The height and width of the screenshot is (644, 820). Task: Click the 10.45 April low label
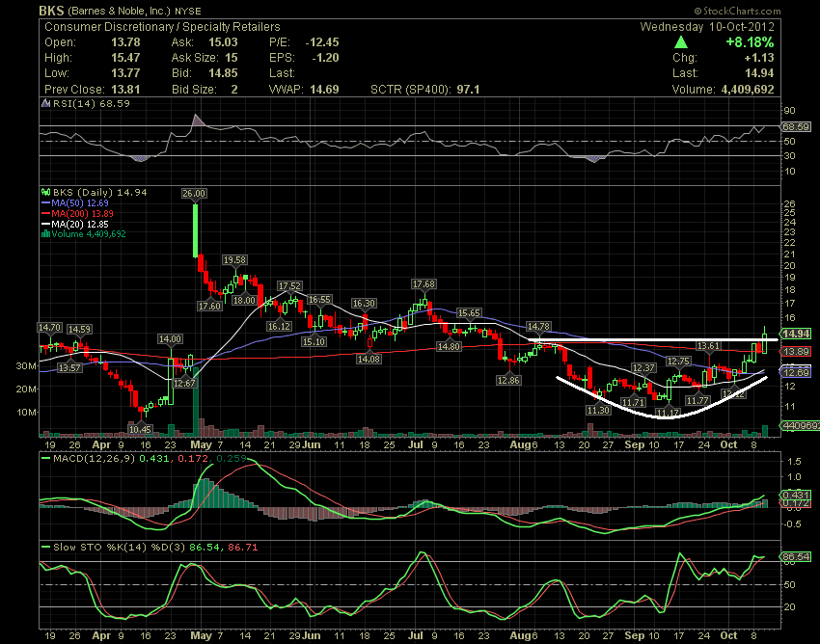[140, 429]
